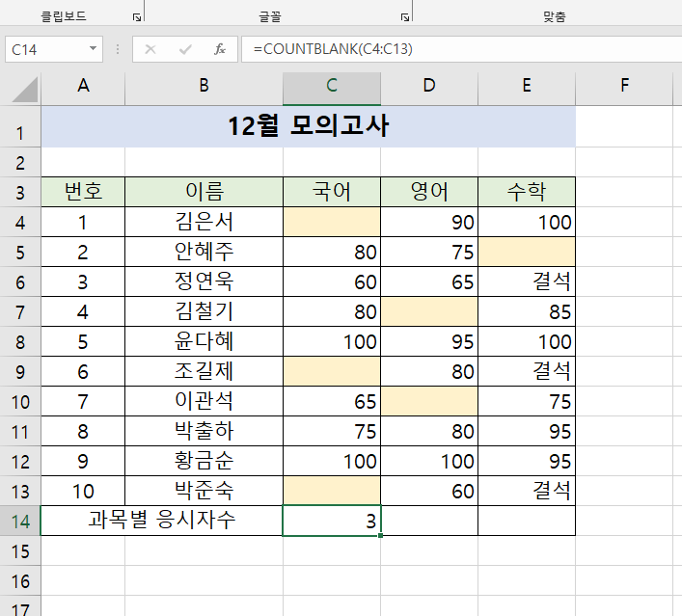Select the name cell '황금순'
This screenshot has height=616, width=682.
[x=204, y=461]
